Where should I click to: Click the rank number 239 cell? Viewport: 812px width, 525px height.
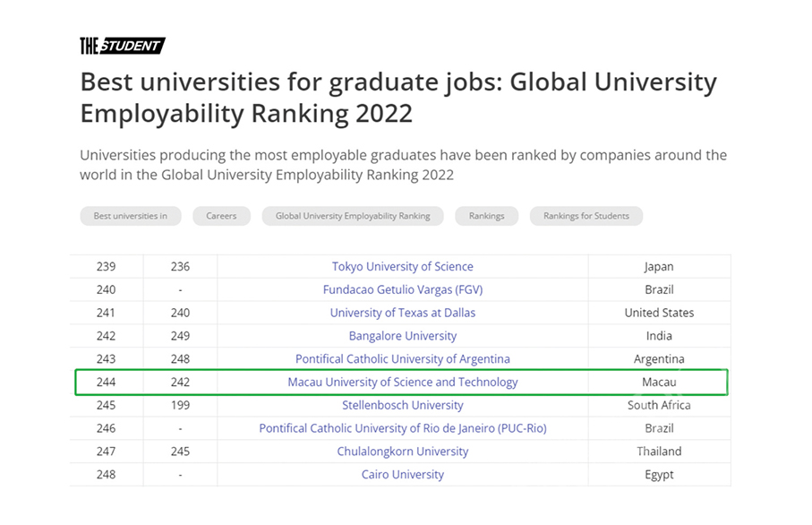click(106, 266)
